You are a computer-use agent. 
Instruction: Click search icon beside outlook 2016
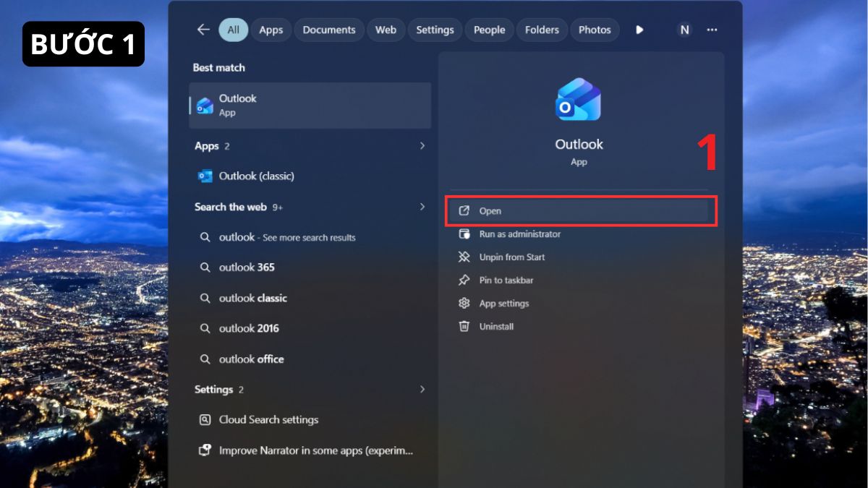(205, 328)
